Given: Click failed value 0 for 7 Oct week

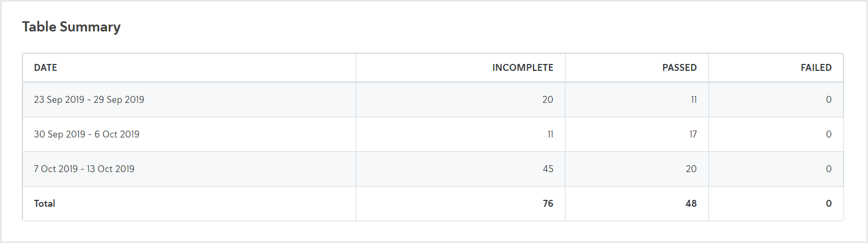Looking at the screenshot, I should click(x=829, y=169).
